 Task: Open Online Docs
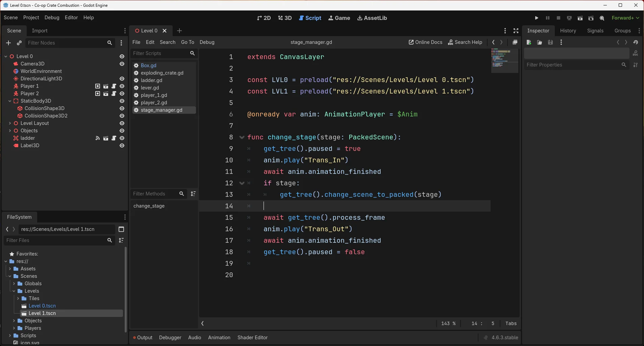pyautogui.click(x=425, y=42)
